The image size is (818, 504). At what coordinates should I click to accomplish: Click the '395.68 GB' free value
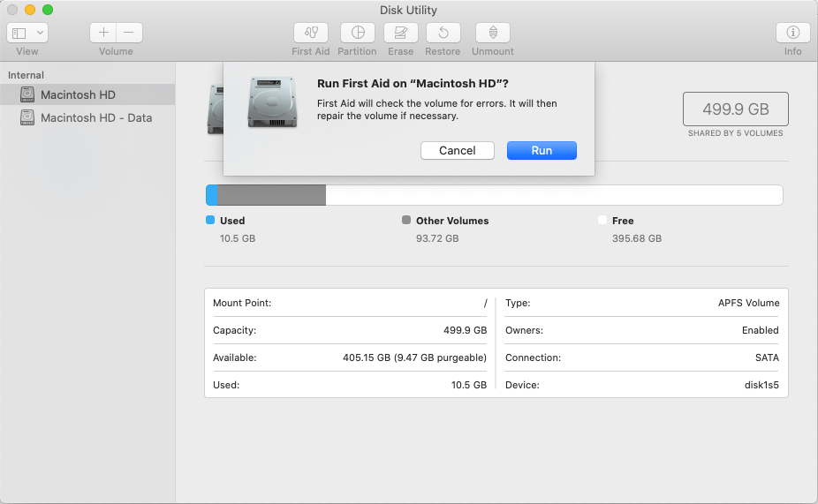(x=637, y=238)
